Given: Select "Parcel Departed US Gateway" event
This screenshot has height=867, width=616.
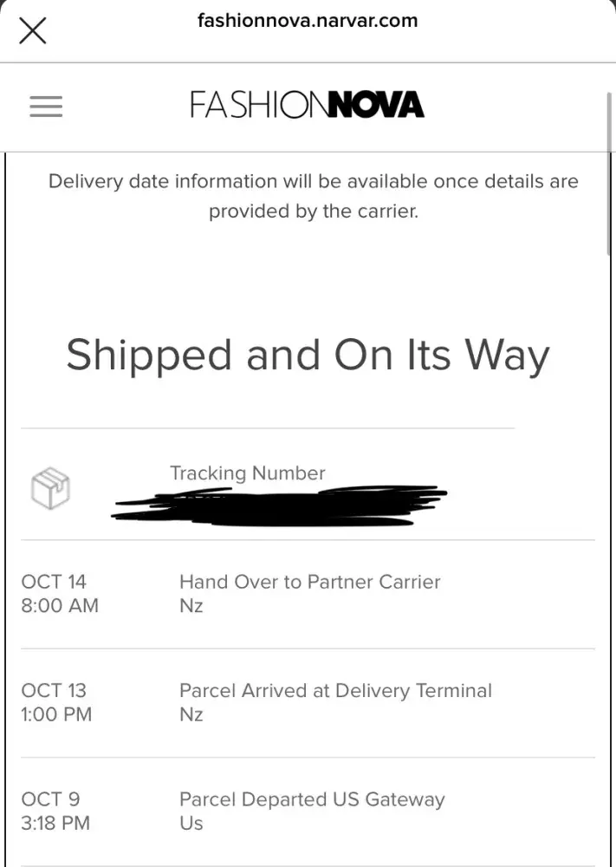Looking at the screenshot, I should click(x=311, y=799).
